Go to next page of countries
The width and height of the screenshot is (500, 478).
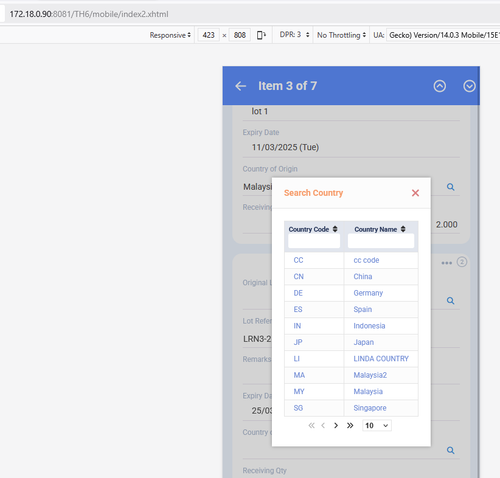tap(336, 425)
